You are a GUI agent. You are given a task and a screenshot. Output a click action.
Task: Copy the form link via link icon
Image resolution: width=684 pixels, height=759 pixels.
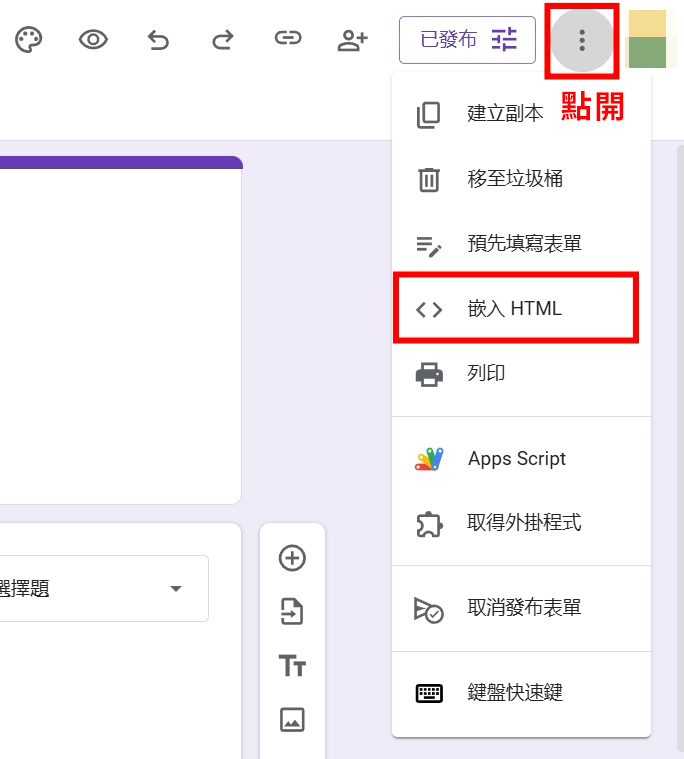pos(288,40)
